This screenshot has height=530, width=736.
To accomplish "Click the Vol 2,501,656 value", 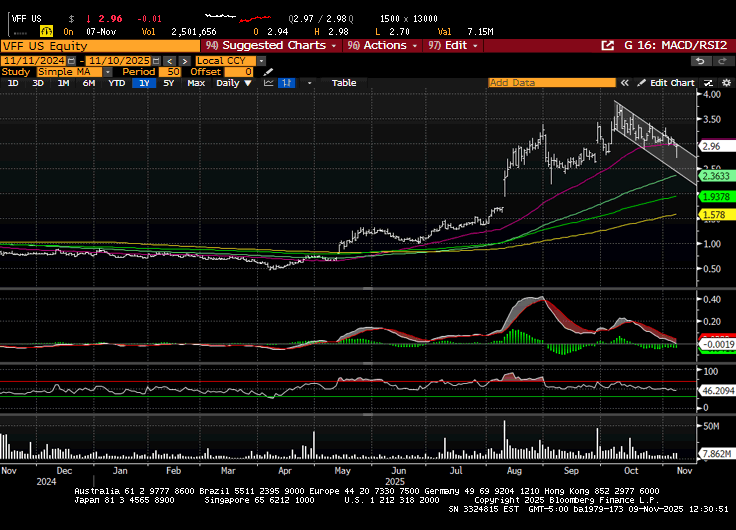I will pyautogui.click(x=193, y=32).
